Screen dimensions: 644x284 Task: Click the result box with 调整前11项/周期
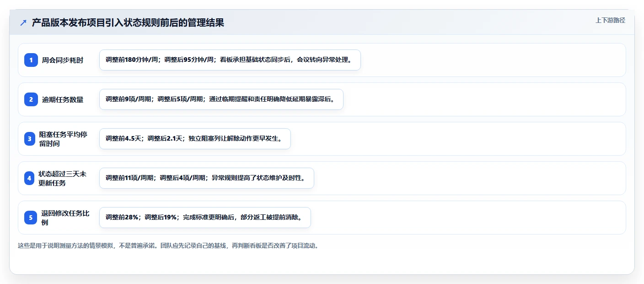coord(207,178)
